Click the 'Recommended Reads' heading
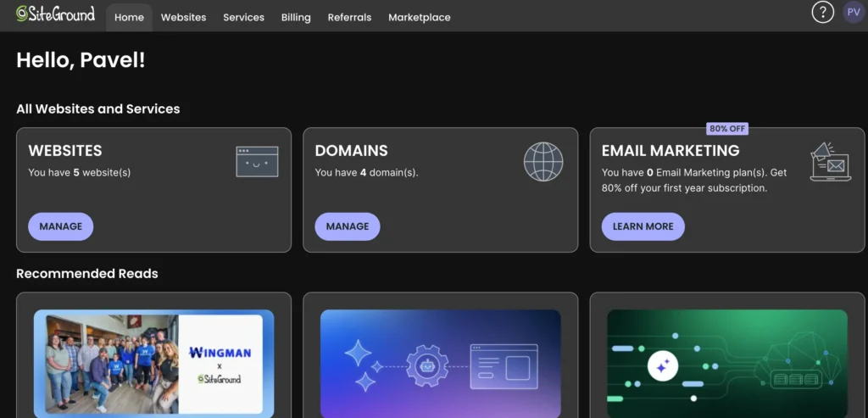 tap(87, 274)
